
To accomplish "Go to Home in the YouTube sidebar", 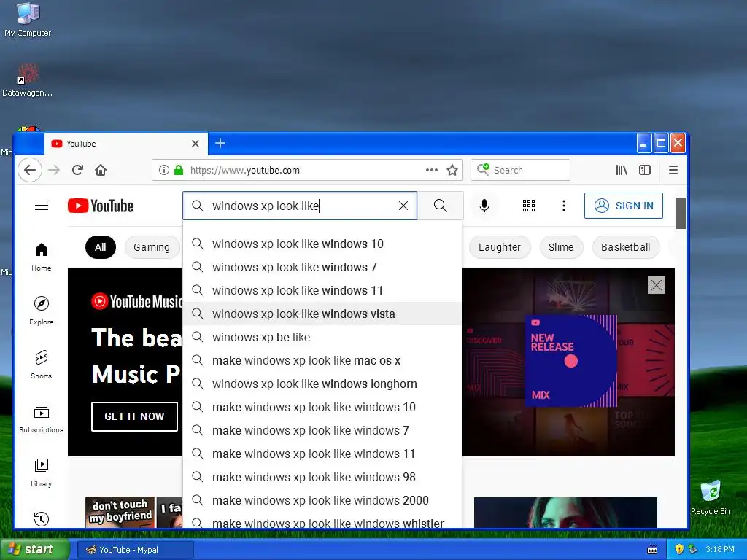I will pos(42,257).
